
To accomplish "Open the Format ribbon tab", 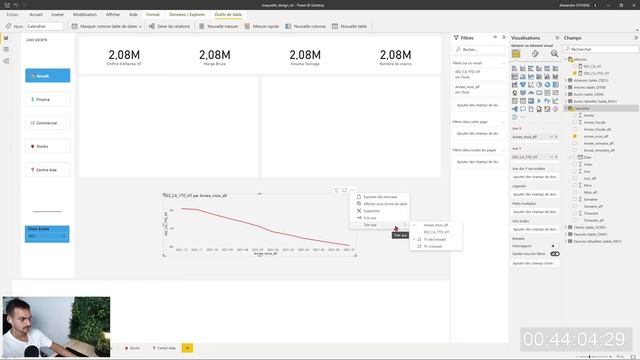I will 153,14.
